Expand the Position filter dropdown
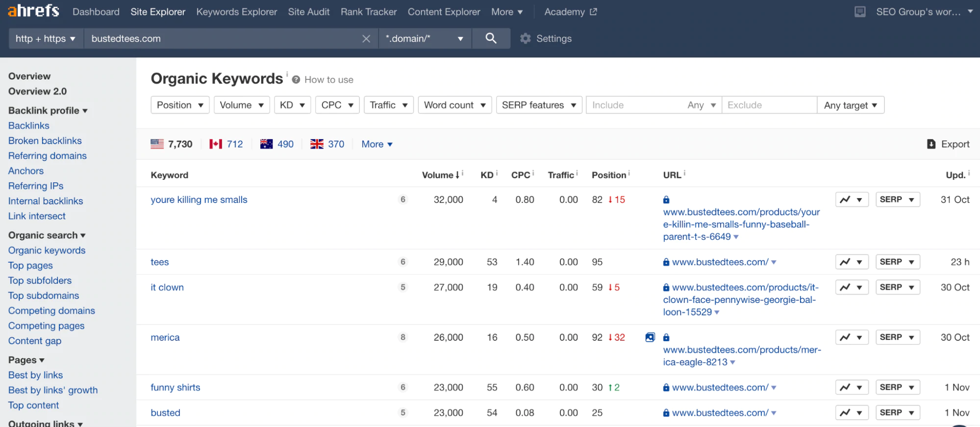The height and width of the screenshot is (427, 980). 180,105
